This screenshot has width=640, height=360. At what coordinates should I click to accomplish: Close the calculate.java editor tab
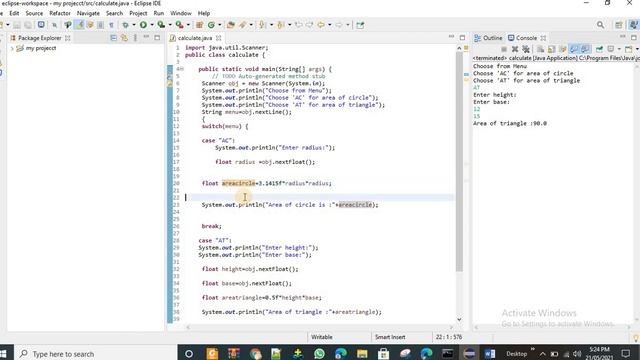point(218,38)
